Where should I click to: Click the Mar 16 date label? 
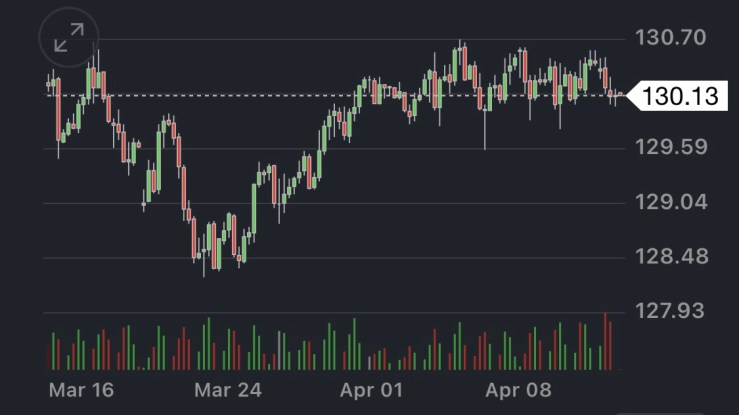pos(82,390)
